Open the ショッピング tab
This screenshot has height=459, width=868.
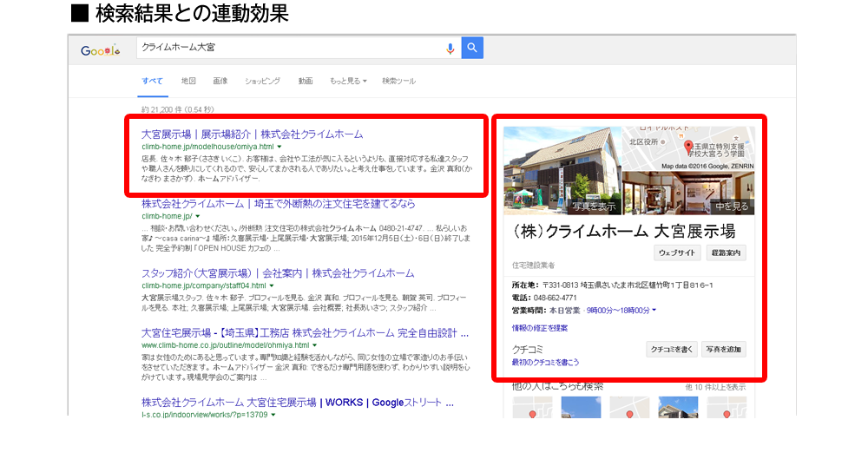(x=262, y=81)
